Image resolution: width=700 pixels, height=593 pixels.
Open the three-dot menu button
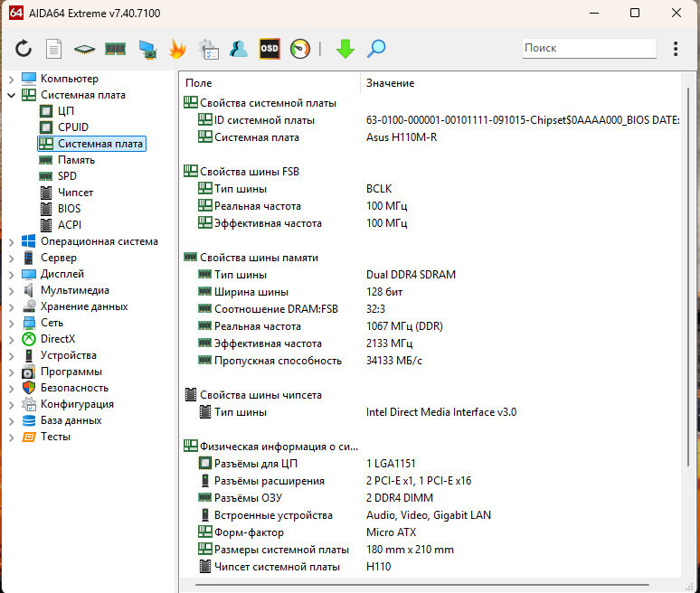click(x=676, y=49)
